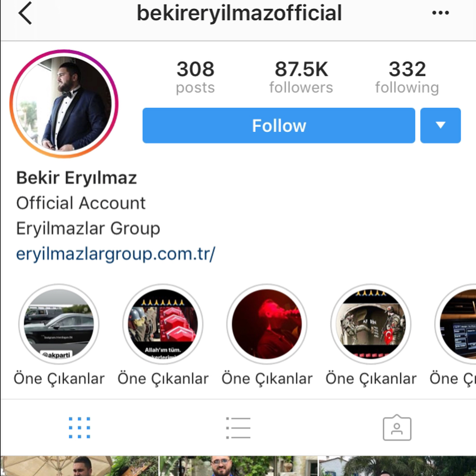Open the red smoke highlight story
The image size is (476, 476).
click(x=267, y=324)
